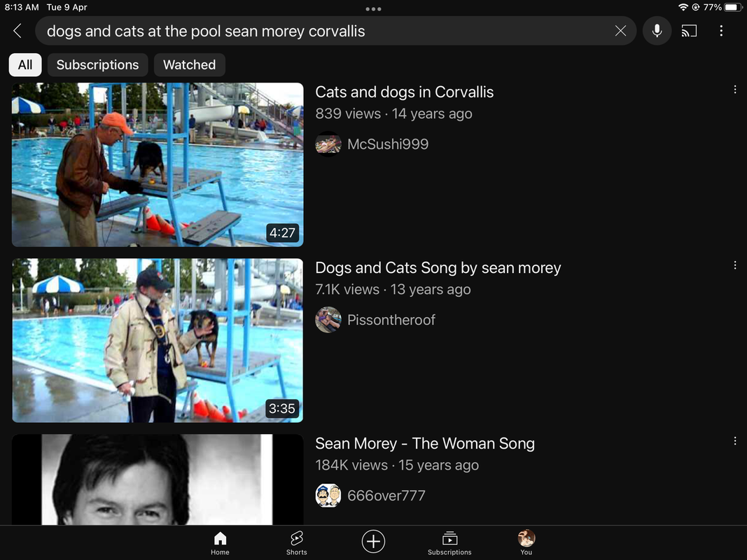This screenshot has width=747, height=560.
Task: Open the top-right more options menu
Action: pos(721,31)
